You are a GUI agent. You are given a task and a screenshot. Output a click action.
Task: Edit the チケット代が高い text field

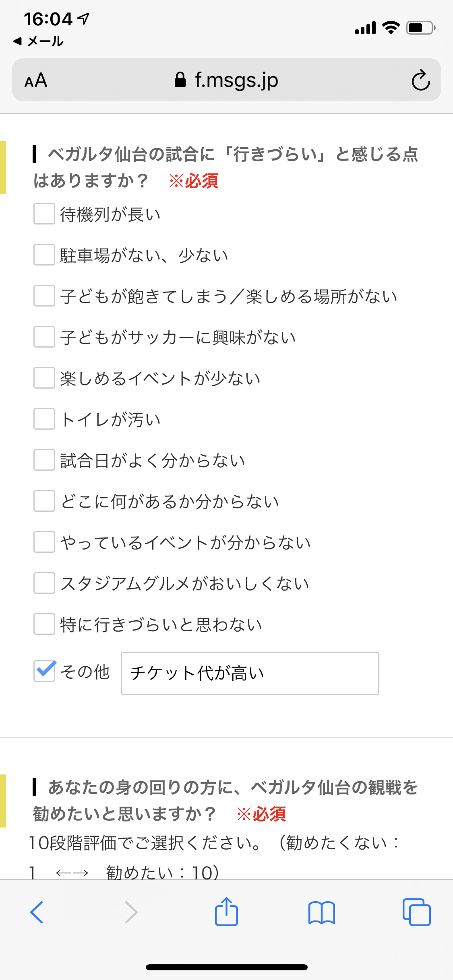(250, 673)
